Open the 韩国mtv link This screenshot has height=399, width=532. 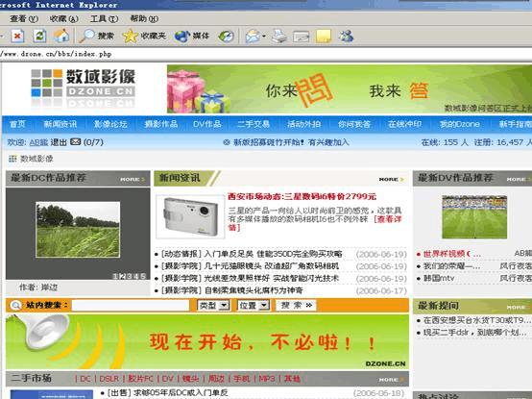pyautogui.click(x=438, y=279)
